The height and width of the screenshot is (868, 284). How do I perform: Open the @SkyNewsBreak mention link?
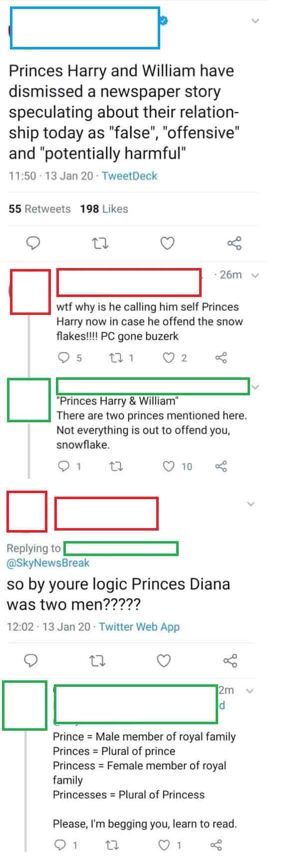point(48,563)
